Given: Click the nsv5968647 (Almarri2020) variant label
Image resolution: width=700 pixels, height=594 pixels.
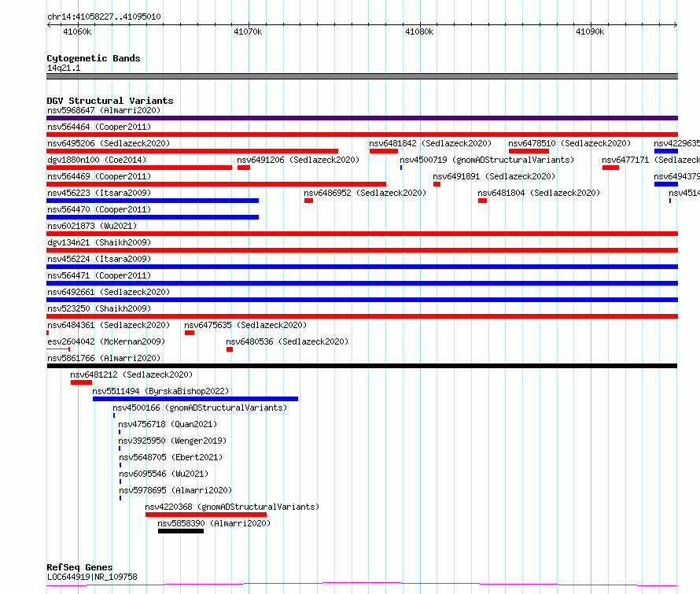Looking at the screenshot, I should pos(104,110).
